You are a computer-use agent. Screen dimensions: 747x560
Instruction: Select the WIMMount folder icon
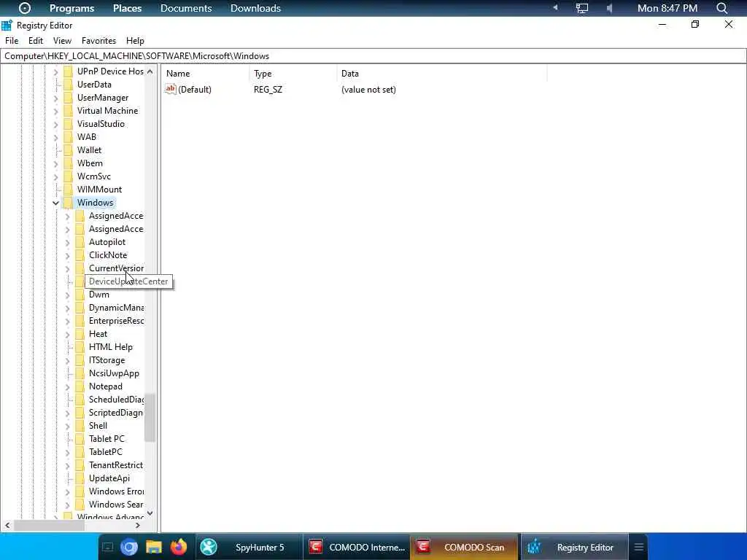(x=68, y=190)
